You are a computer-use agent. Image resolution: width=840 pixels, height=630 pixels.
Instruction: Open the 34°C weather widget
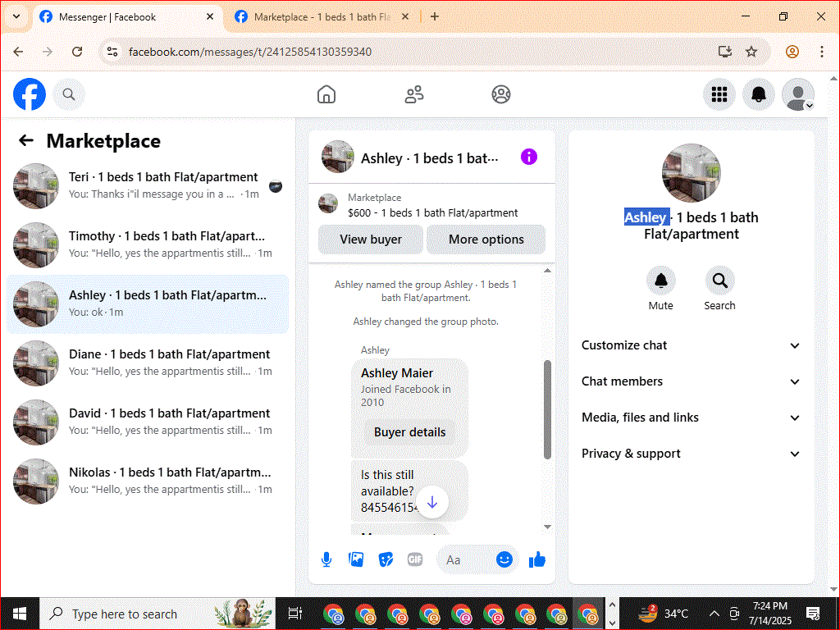point(662,614)
